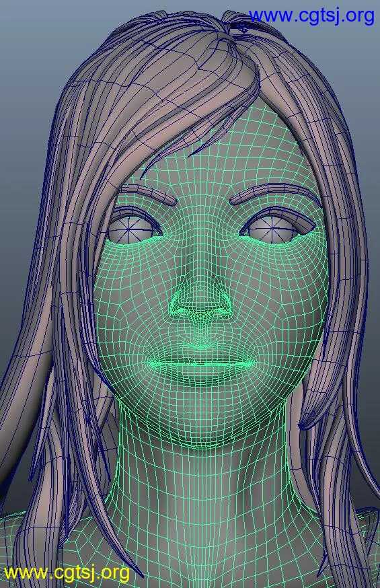Click the lip seam of the mouth

[x=202, y=362]
